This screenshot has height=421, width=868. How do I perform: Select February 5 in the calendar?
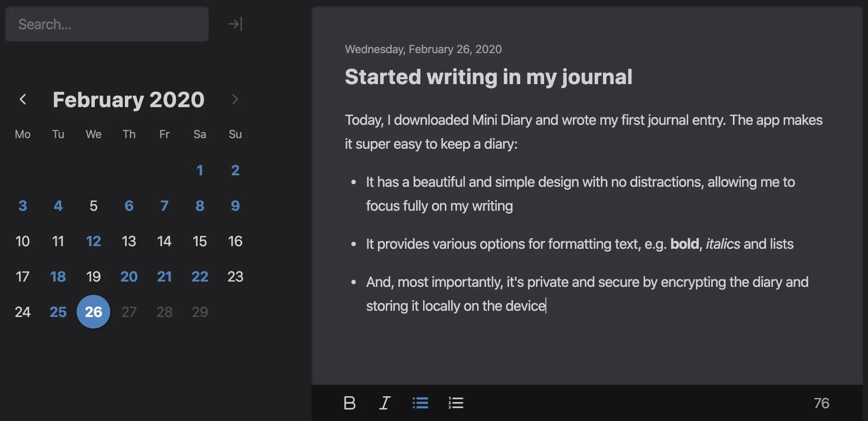click(93, 205)
